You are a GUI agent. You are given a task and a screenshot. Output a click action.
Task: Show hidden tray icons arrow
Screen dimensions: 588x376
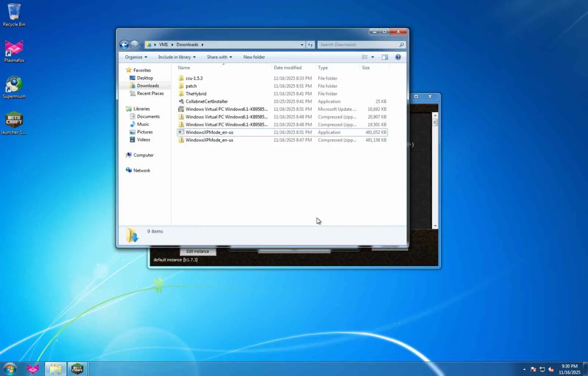click(524, 369)
